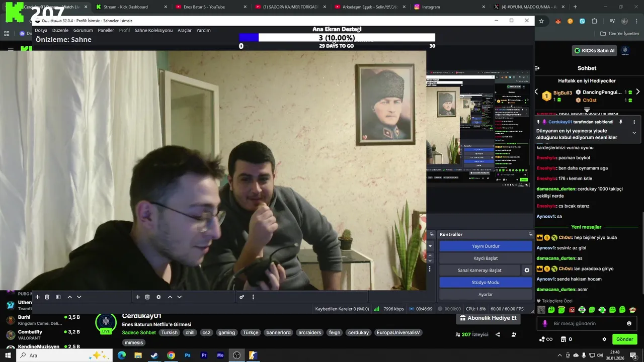Image resolution: width=644 pixels, height=362 pixels.
Task: Open the emoji picker in chat input
Action: point(629,323)
